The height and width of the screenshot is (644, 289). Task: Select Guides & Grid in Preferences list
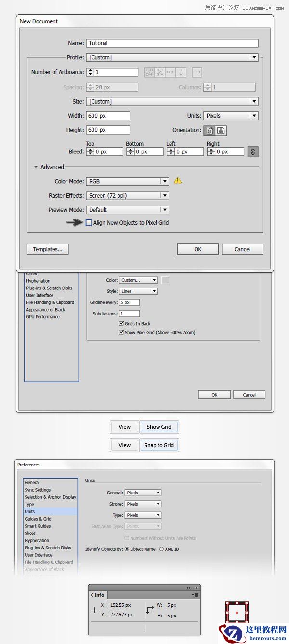pos(38,519)
